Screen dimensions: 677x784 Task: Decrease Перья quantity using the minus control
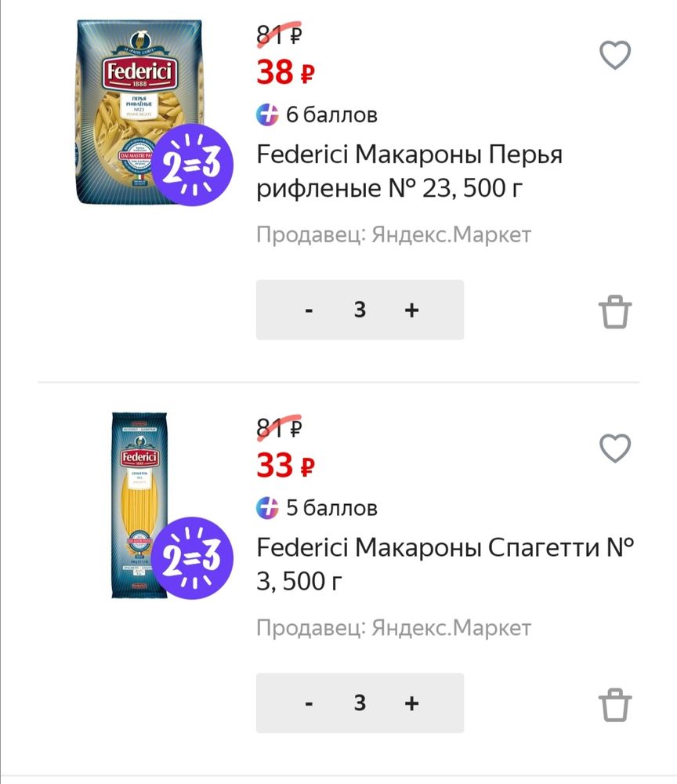coord(309,310)
